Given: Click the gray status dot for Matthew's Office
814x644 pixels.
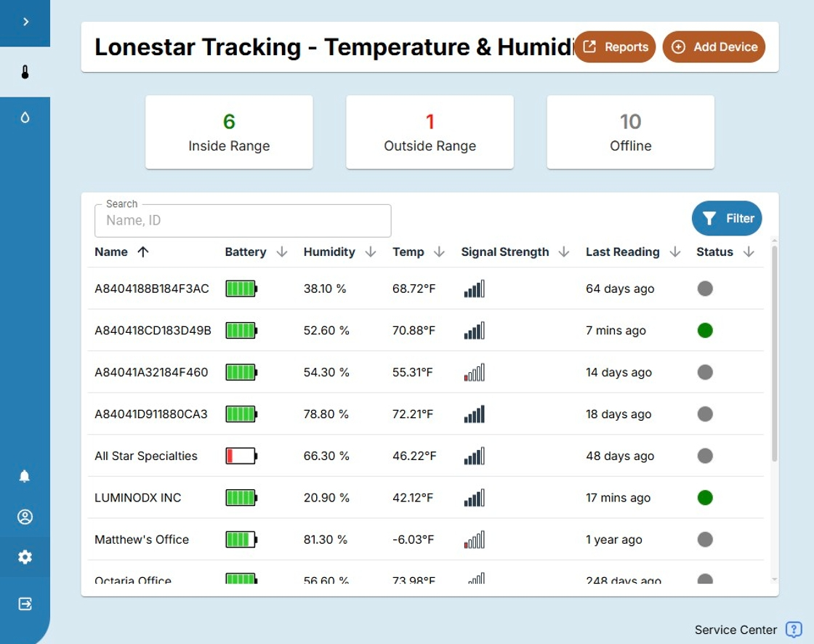Looking at the screenshot, I should point(705,539).
